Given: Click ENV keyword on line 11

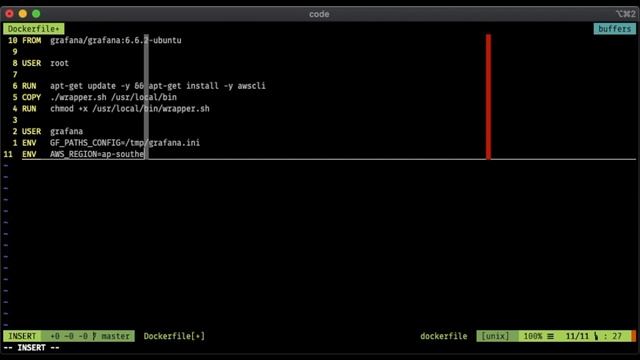Looking at the screenshot, I should [29, 154].
